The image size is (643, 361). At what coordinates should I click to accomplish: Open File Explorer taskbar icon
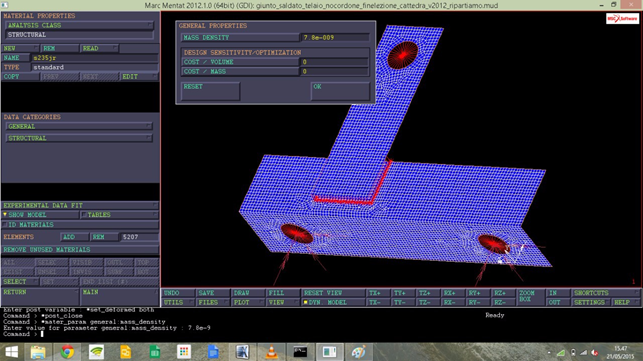coord(38,352)
